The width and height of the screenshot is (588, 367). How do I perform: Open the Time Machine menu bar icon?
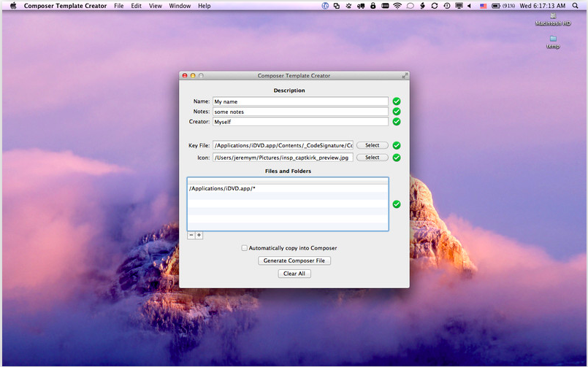(x=446, y=6)
